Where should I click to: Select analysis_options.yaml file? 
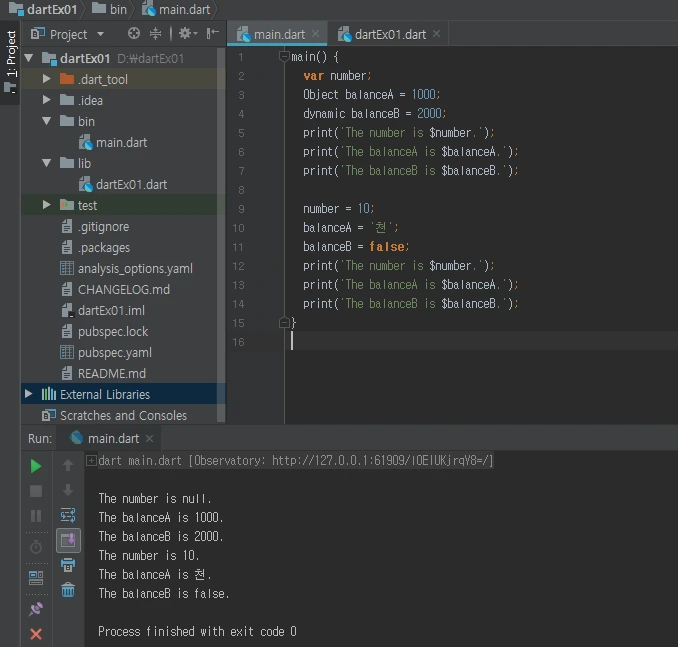pyautogui.click(x=126, y=268)
